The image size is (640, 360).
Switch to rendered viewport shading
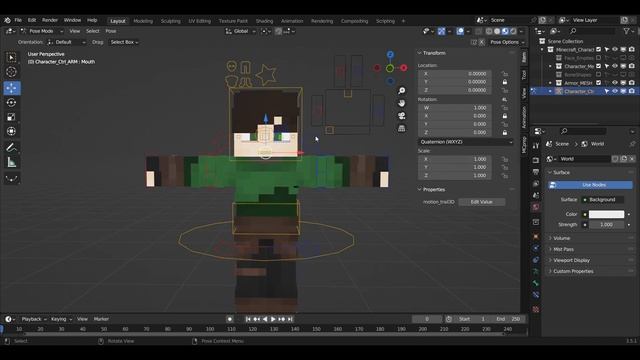513,31
